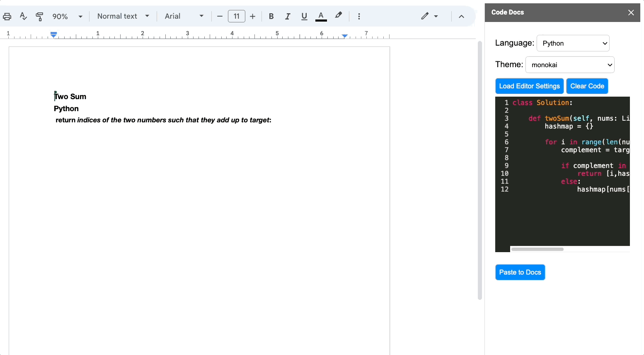Toggle Italic formatting
Image resolution: width=644 pixels, height=355 pixels.
pos(288,17)
